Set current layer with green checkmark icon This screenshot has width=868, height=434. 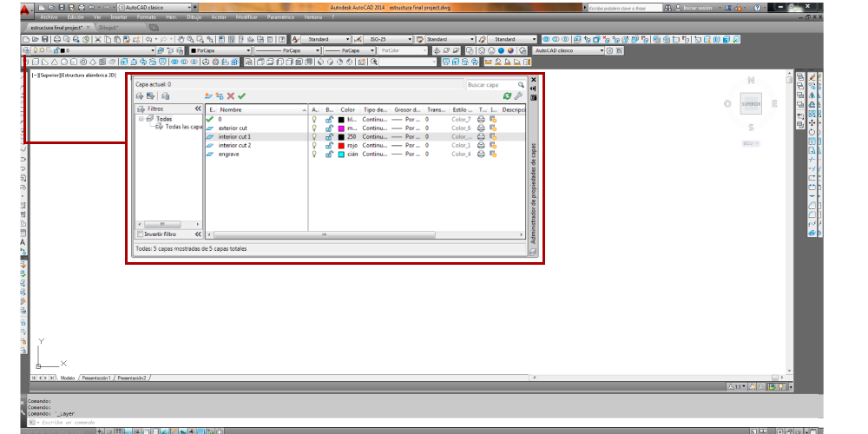point(241,96)
